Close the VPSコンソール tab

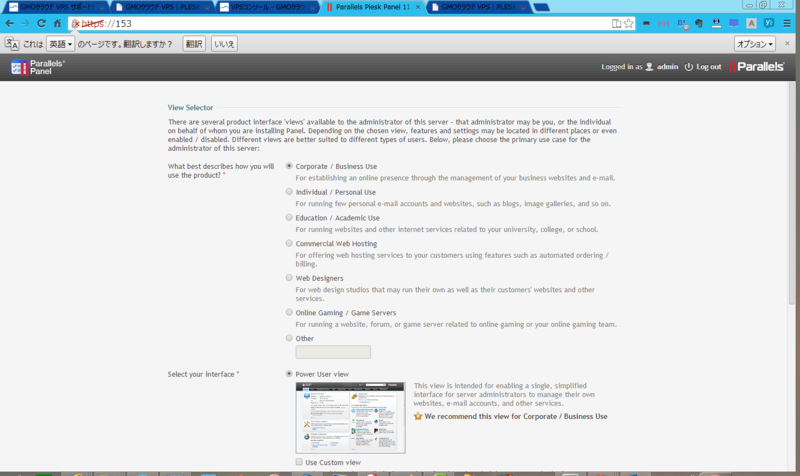(313, 7)
